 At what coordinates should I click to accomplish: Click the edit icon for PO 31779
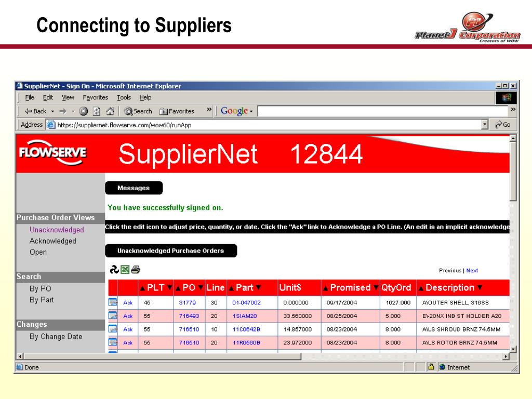(x=113, y=302)
